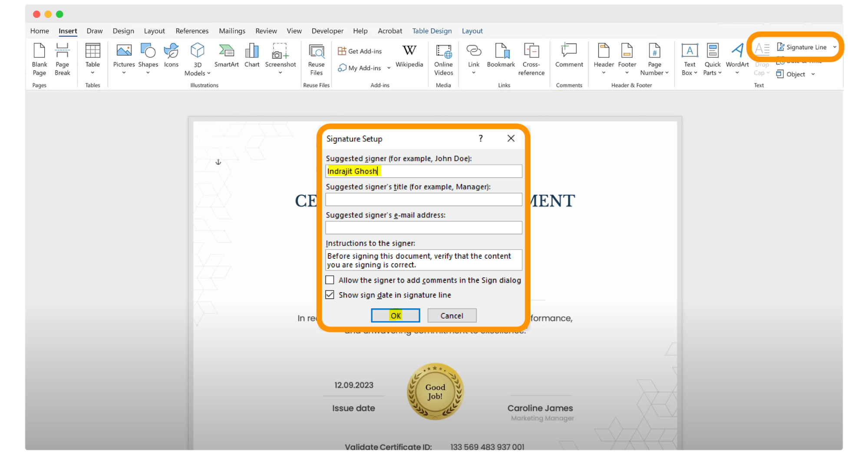The width and height of the screenshot is (868, 455).
Task: Open the Pictures insert option
Action: coord(124,59)
